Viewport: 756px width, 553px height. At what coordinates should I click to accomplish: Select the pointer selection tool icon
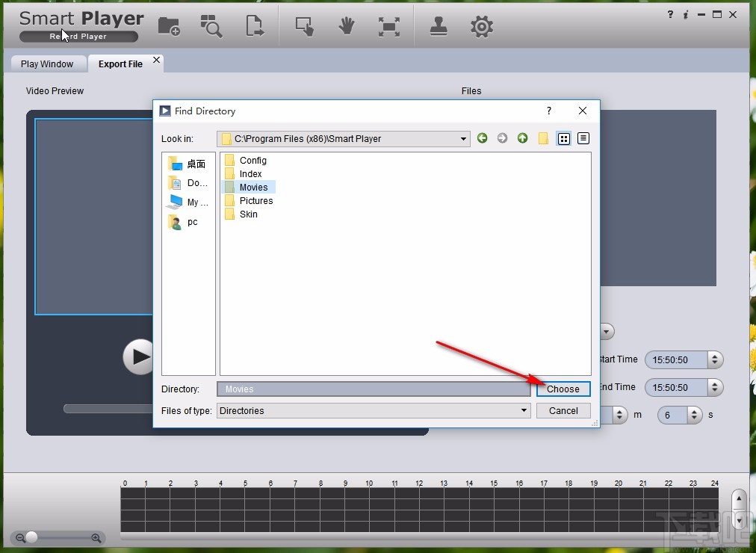(304, 26)
